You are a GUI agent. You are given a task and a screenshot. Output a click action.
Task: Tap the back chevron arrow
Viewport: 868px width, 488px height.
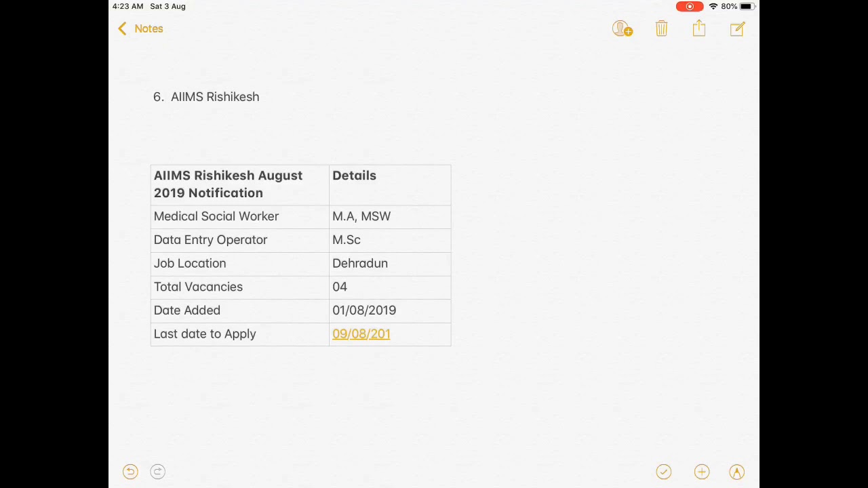[x=122, y=28]
